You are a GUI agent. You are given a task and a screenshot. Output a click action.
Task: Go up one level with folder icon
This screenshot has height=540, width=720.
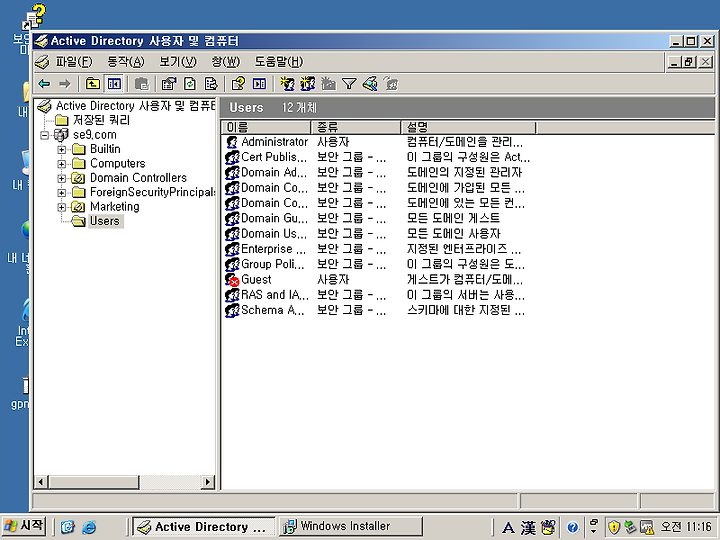coord(93,84)
